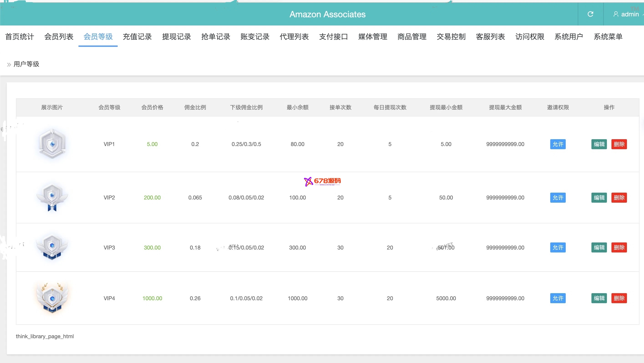Toggle 允许 invite permission for VIP1
Viewport: 644px width, 363px height.
pos(558,144)
